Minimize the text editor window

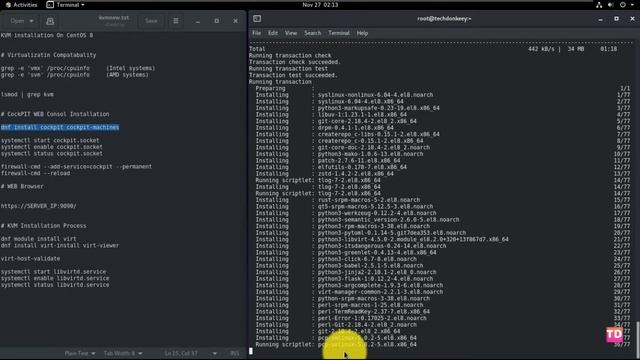198,21
